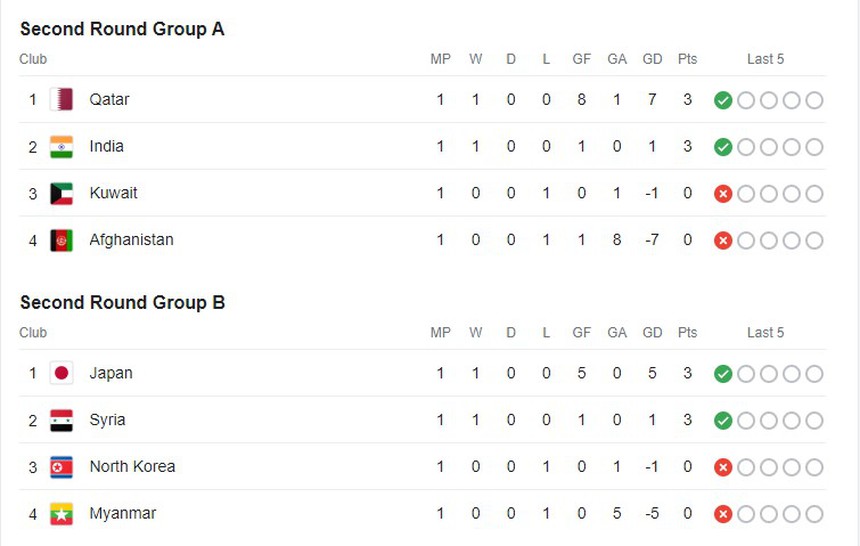Image resolution: width=860 pixels, height=546 pixels.
Task: Click the Second Round Group B heading
Action: 122,302
